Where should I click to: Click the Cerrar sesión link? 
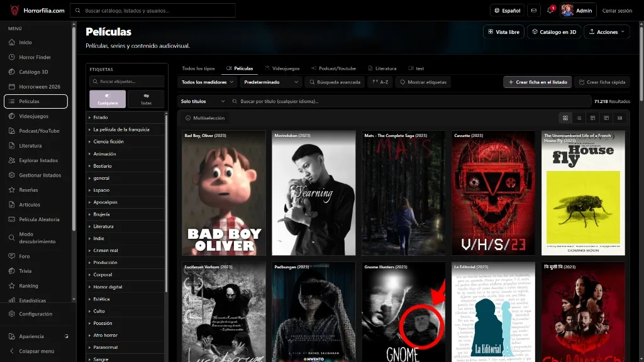(617, 11)
